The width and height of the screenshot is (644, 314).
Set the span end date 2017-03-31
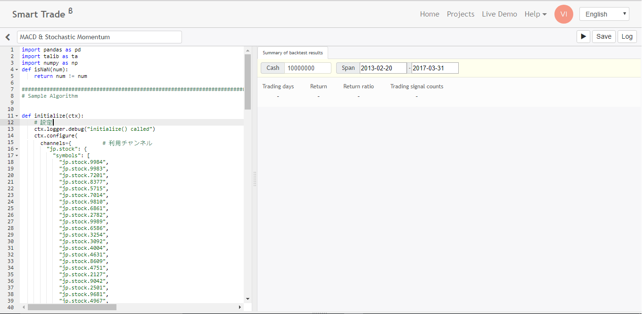(x=435, y=68)
